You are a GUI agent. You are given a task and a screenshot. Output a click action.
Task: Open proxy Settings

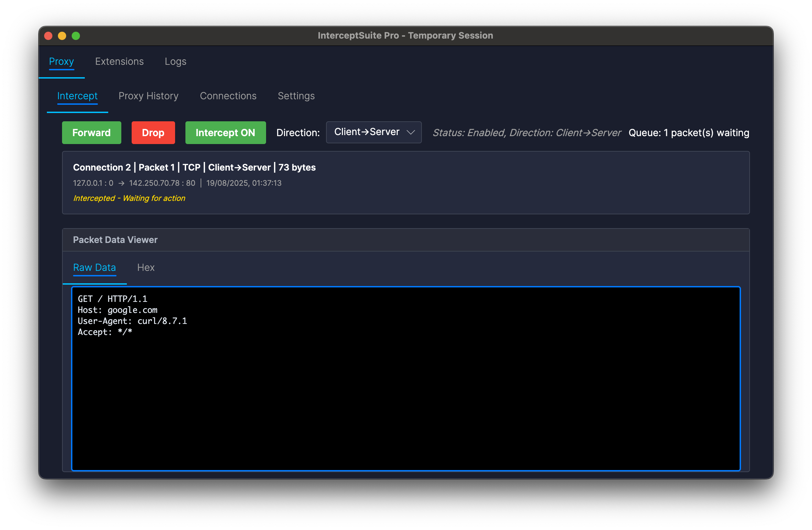(296, 96)
